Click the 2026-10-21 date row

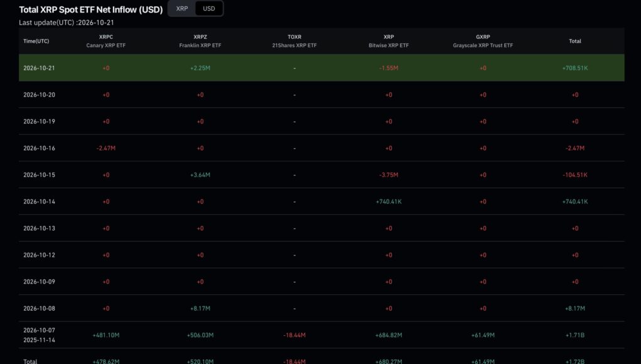(321, 68)
